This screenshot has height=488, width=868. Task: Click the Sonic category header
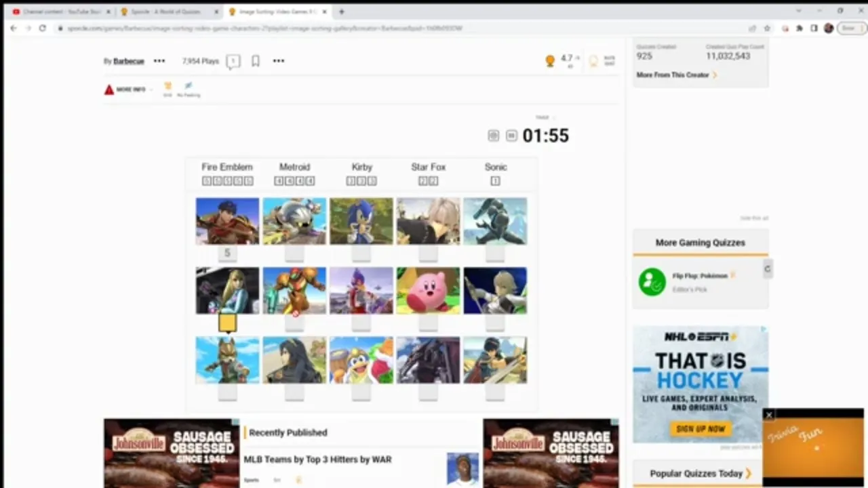pyautogui.click(x=496, y=167)
